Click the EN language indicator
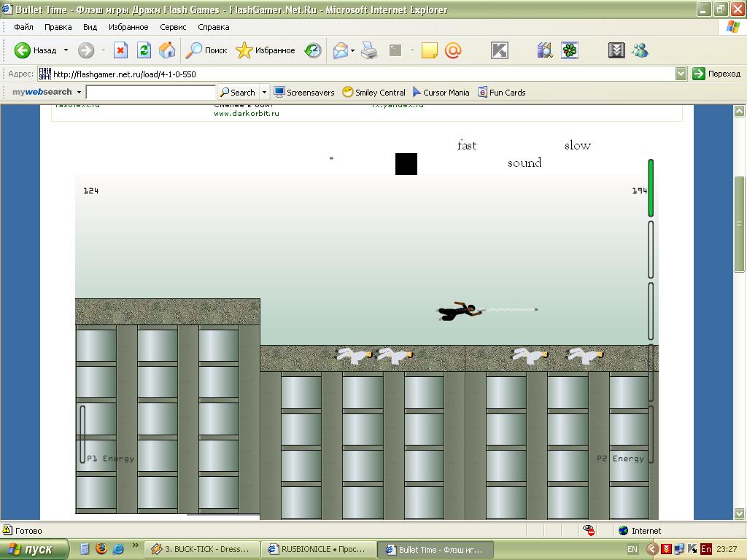The height and width of the screenshot is (560, 747). tap(632, 549)
